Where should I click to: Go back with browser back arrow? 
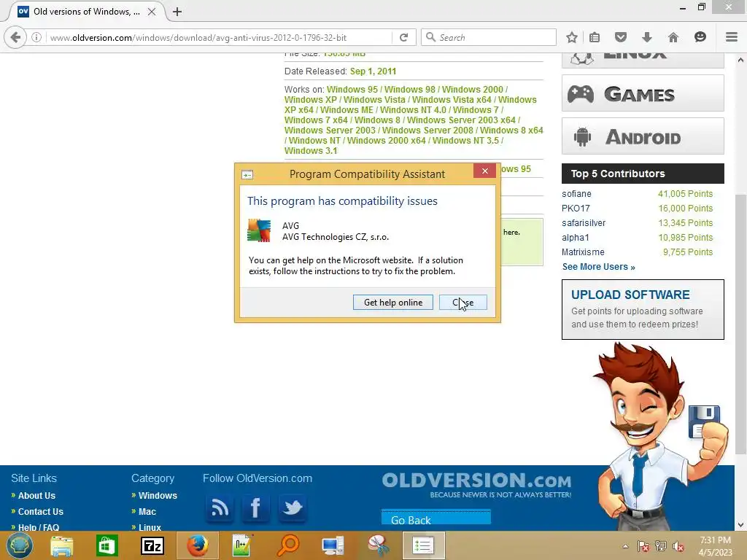tap(16, 37)
